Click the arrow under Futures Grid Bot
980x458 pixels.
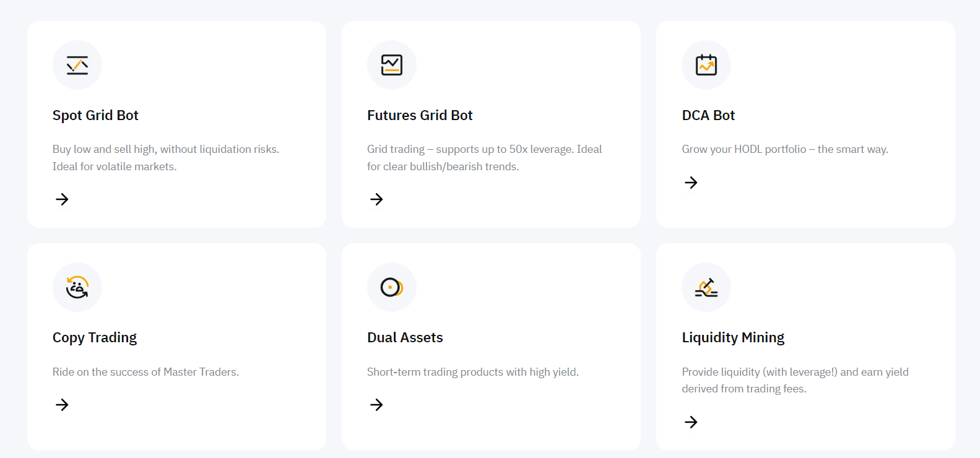(376, 199)
